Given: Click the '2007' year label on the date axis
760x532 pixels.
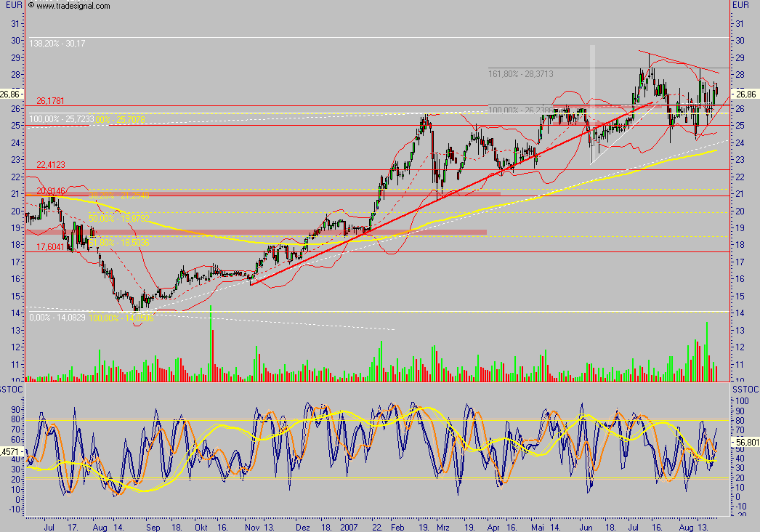Looking at the screenshot, I should point(349,528).
